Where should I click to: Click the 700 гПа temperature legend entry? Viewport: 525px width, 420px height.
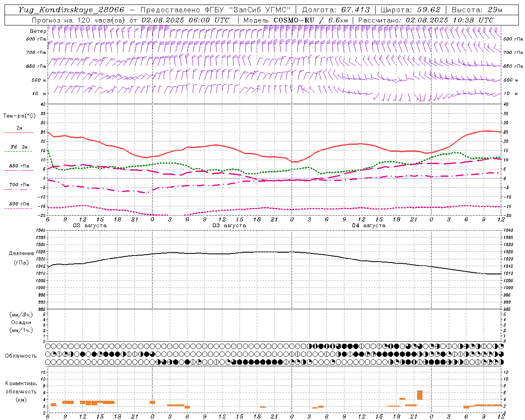tap(19, 185)
